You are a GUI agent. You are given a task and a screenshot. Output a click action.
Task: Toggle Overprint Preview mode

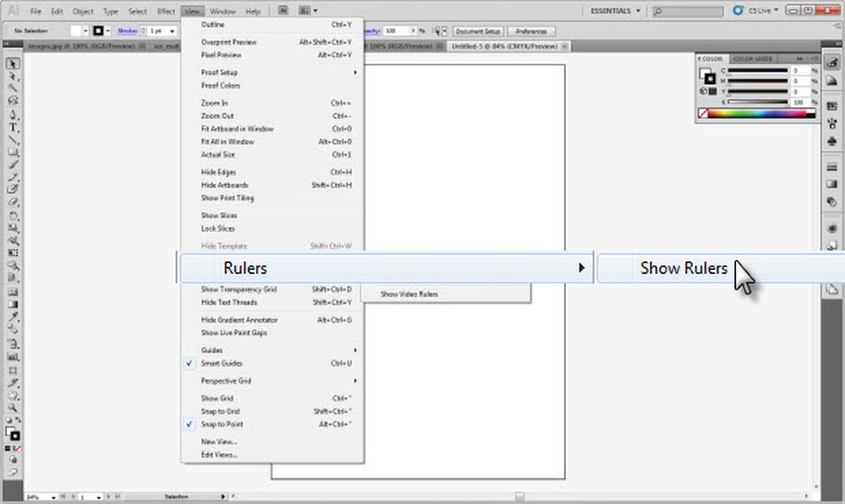(x=272, y=42)
